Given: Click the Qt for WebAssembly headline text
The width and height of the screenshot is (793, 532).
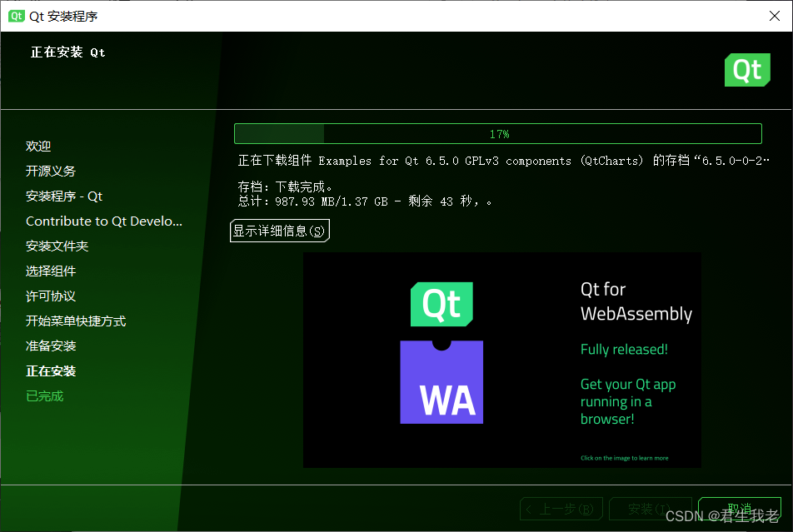Looking at the screenshot, I should 636,301.
